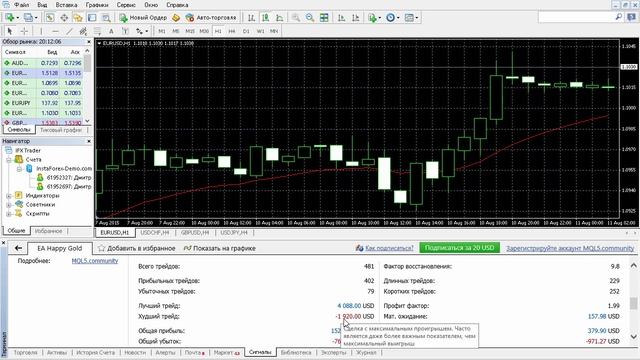
Task: Open the new chart toolbar icon
Action: pos(10,18)
